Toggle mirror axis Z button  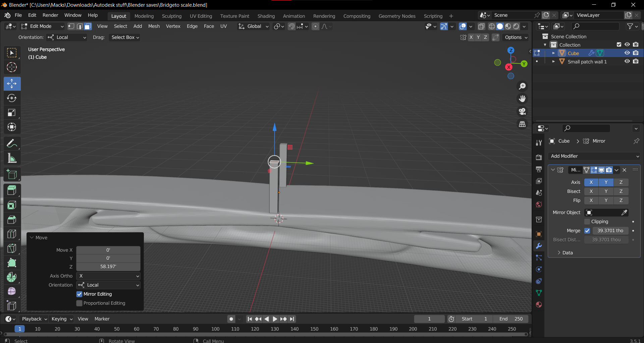621,182
